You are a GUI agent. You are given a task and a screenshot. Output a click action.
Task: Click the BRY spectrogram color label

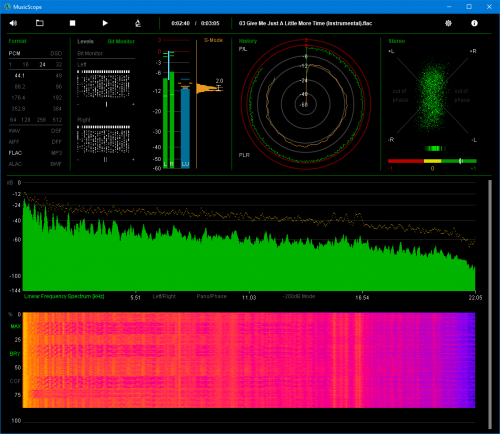tap(15, 354)
